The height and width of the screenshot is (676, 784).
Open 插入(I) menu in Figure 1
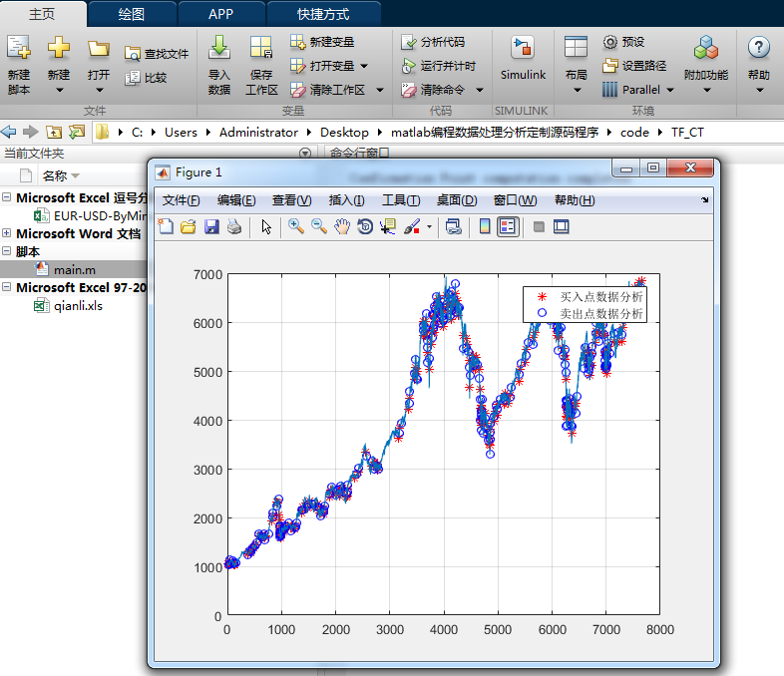pyautogui.click(x=346, y=200)
